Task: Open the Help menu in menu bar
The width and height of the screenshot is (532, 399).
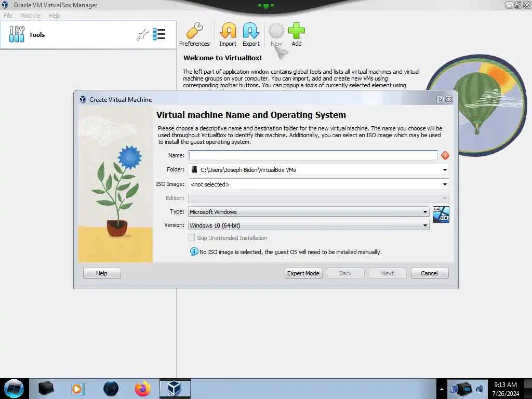Action: pyautogui.click(x=54, y=15)
